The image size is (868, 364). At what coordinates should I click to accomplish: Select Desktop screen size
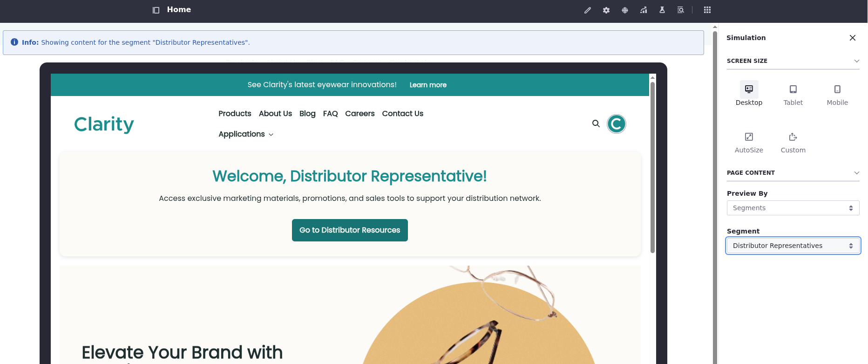pyautogui.click(x=749, y=94)
